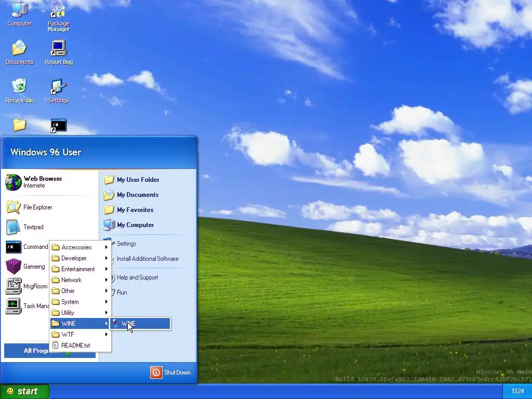This screenshot has height=399, width=532.
Task: Click the Windows 96 User header
Action: click(46, 152)
